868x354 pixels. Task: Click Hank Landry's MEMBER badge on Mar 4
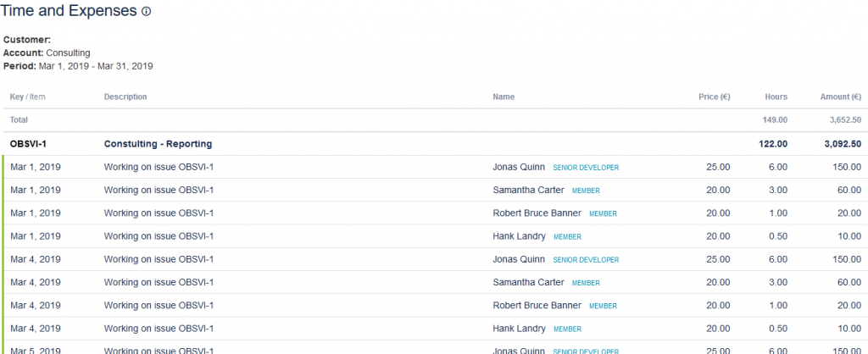click(x=567, y=329)
